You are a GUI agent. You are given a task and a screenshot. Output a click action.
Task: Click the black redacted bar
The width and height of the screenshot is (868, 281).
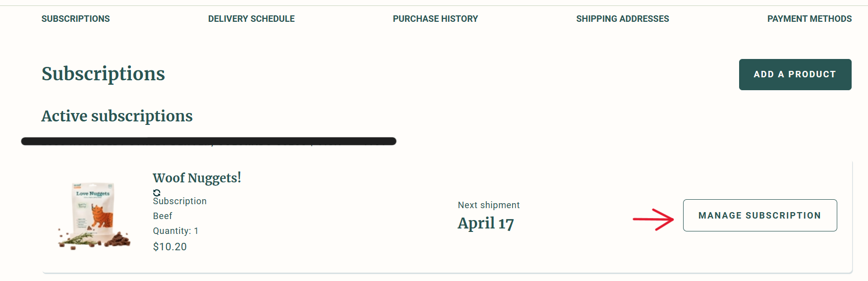click(x=208, y=141)
